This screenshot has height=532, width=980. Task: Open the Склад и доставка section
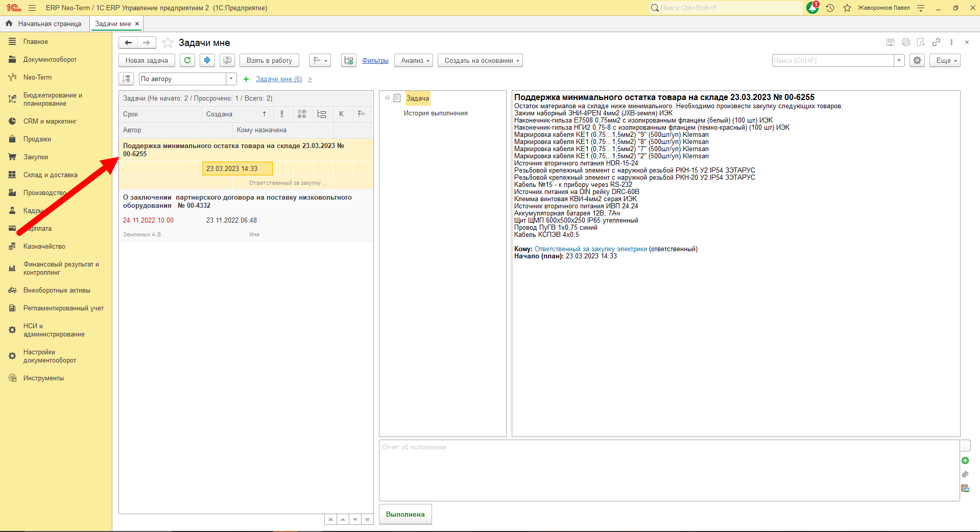click(x=51, y=175)
